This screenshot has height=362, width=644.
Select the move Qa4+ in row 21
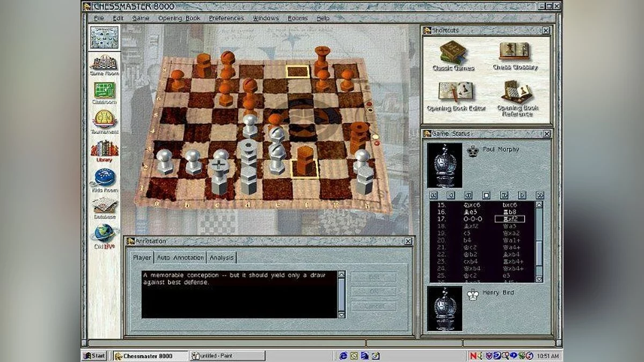(x=511, y=247)
